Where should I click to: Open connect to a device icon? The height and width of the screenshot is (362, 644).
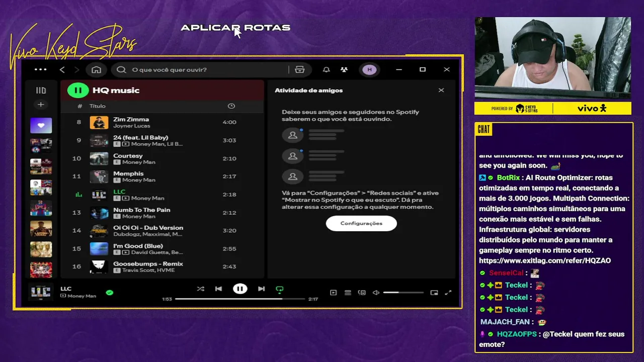362,293
